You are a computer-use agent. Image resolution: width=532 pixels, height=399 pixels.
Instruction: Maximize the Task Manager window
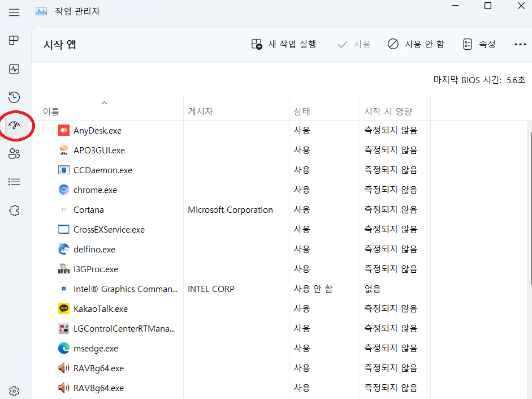488,6
